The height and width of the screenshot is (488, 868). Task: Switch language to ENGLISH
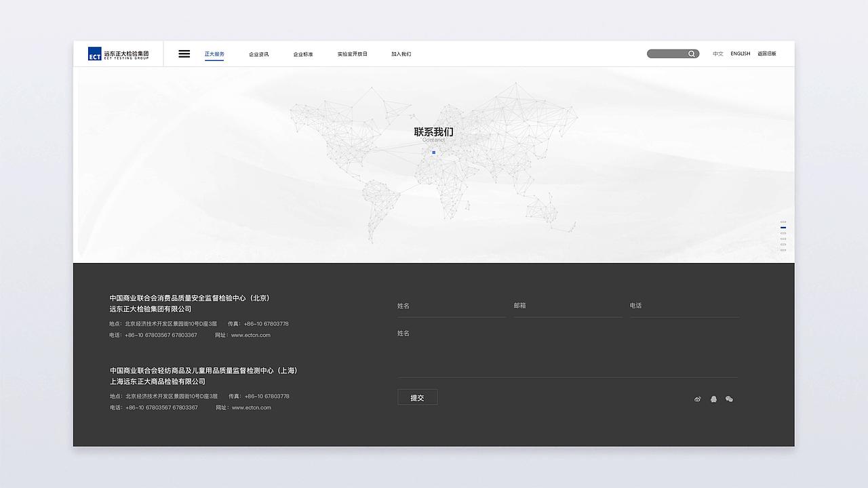(740, 54)
